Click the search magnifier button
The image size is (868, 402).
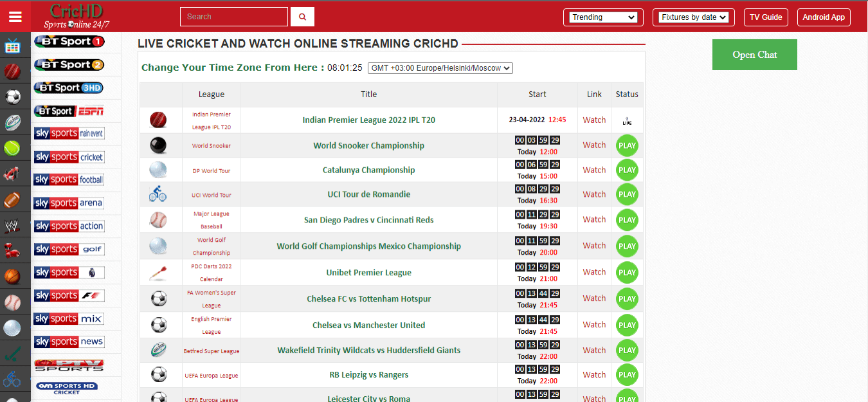(302, 17)
